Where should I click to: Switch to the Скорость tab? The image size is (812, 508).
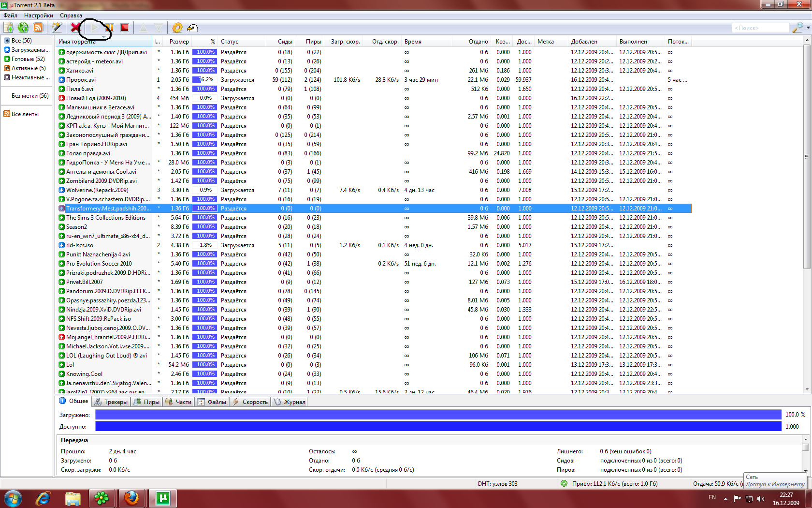[x=250, y=402]
